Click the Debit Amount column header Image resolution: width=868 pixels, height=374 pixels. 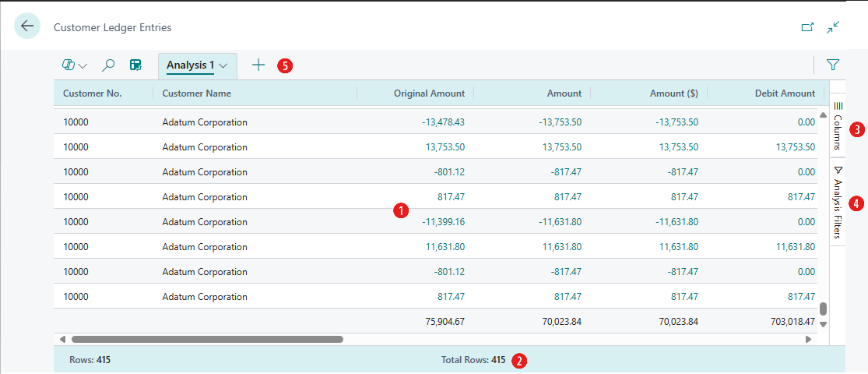pyautogui.click(x=785, y=93)
